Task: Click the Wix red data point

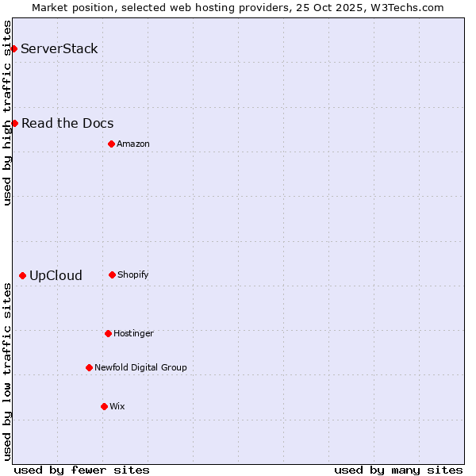Action: (104, 406)
